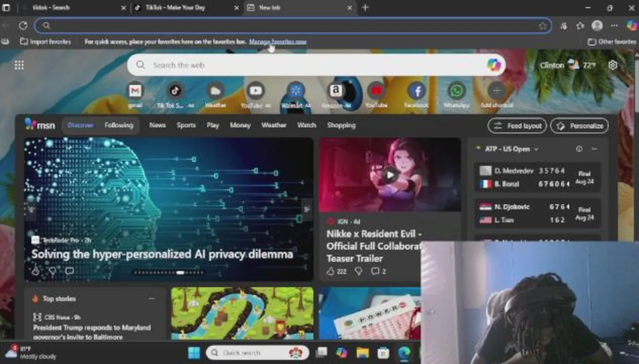Select the New tab browser tab
The height and width of the screenshot is (364, 639).
[x=300, y=8]
